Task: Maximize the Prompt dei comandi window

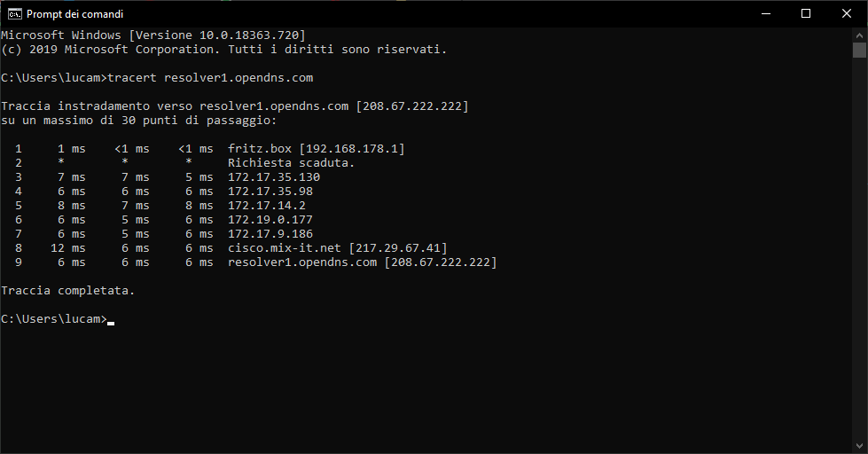Action: coord(806,14)
